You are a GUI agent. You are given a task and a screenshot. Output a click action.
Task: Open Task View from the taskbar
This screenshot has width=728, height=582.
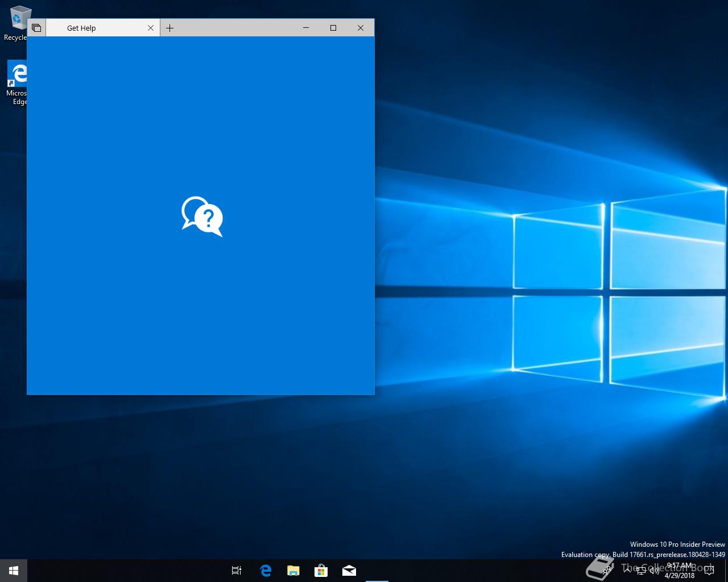click(x=237, y=571)
